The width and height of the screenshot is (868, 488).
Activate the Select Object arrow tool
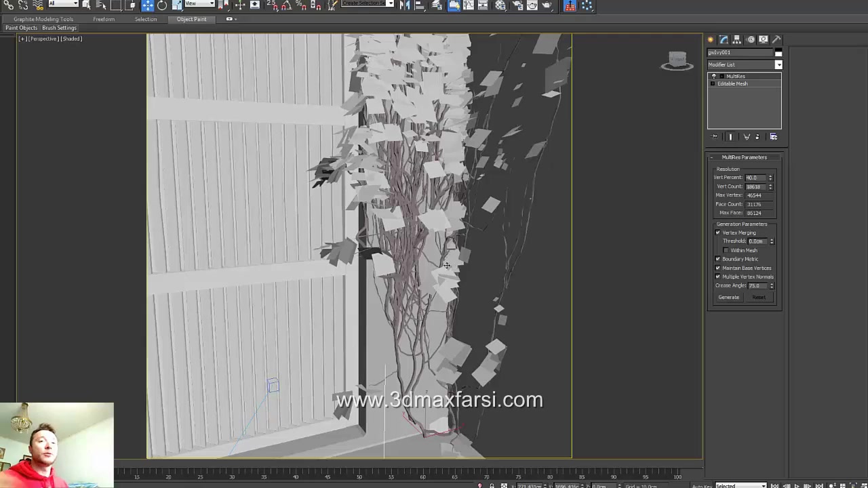pos(86,5)
